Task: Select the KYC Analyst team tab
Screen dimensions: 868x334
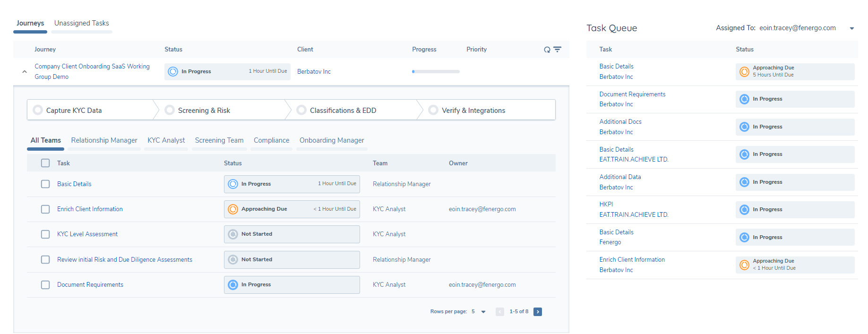Action: pos(166,140)
